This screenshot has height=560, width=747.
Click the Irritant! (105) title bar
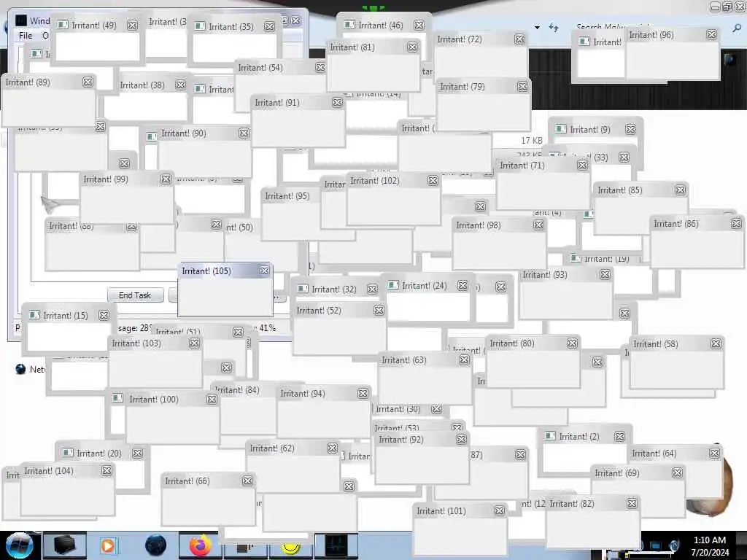[x=225, y=271]
